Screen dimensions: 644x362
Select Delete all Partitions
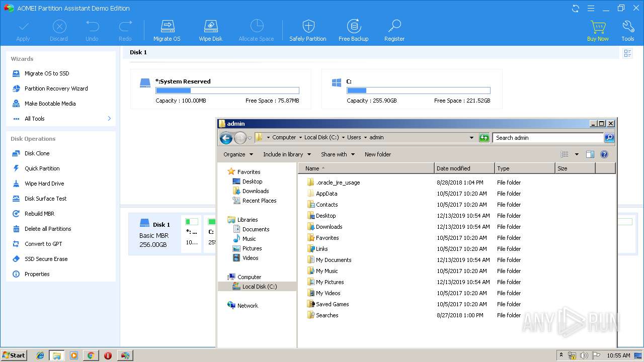48,229
